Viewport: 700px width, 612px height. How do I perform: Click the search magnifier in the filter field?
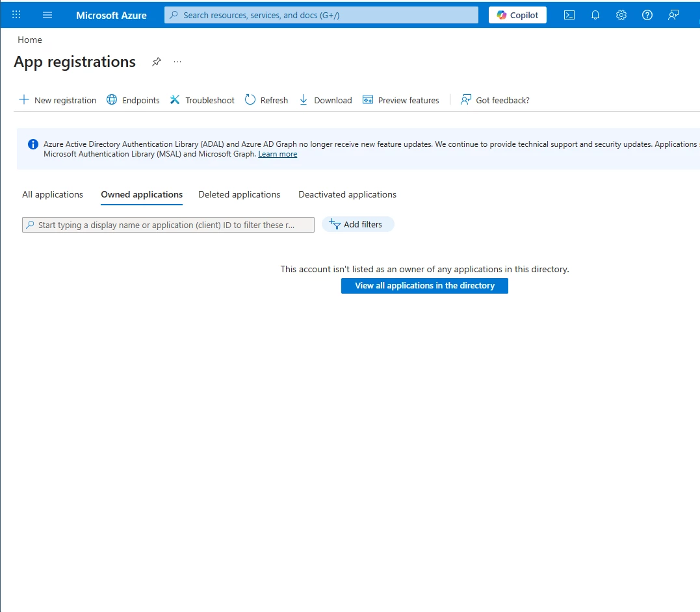pyautogui.click(x=30, y=225)
